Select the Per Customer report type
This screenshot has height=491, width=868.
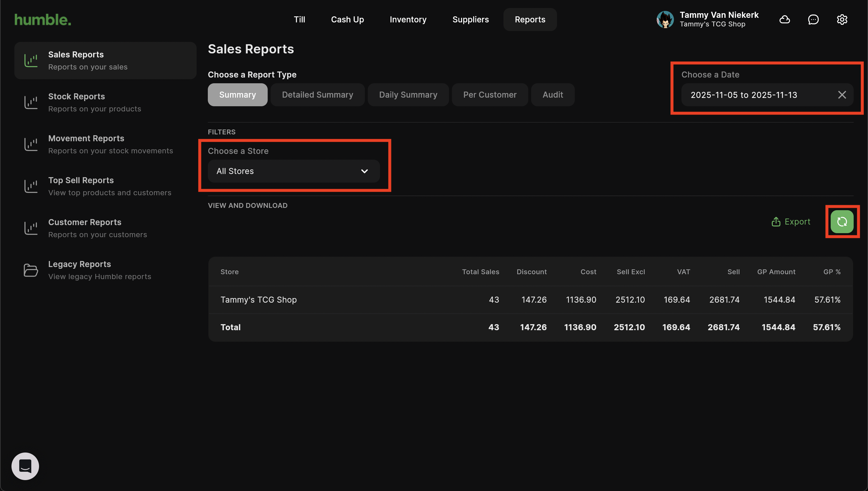pos(489,95)
